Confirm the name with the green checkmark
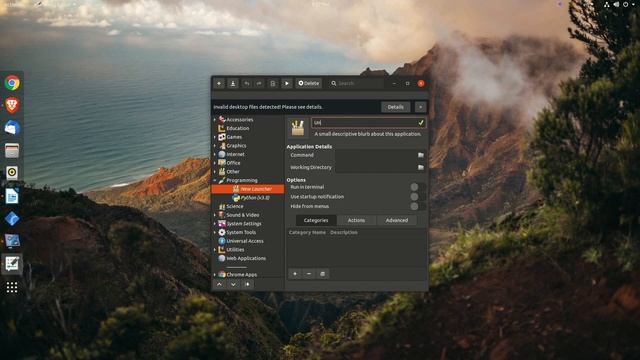This screenshot has width=640, height=360. (x=421, y=122)
